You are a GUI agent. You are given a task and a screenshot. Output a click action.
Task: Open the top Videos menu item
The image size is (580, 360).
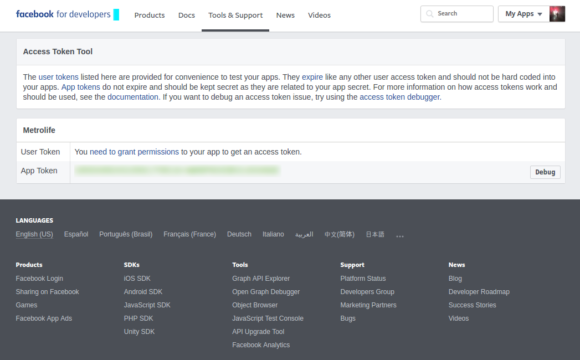319,16
